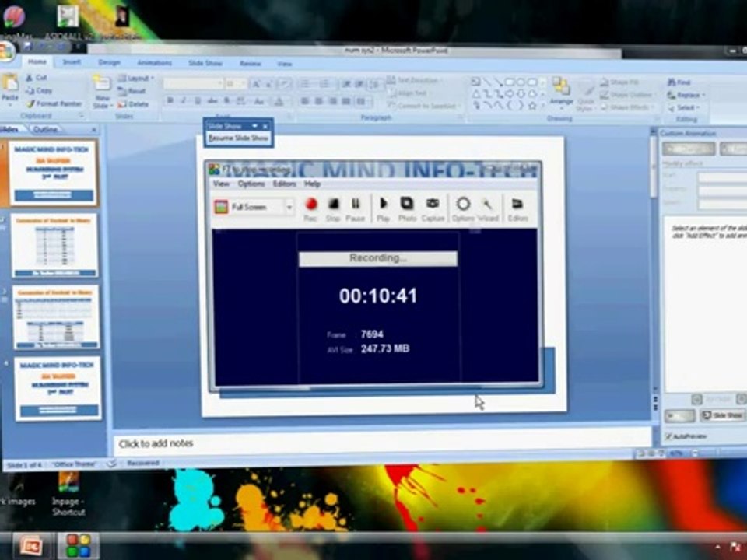This screenshot has width=747, height=560.
Task: Click the Format Painter button
Action: pos(54,103)
